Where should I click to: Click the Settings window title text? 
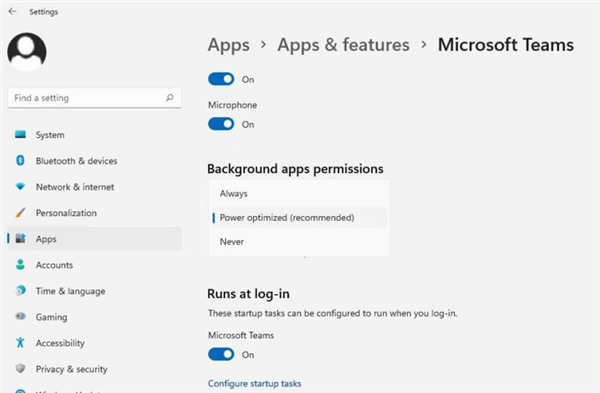tap(44, 12)
